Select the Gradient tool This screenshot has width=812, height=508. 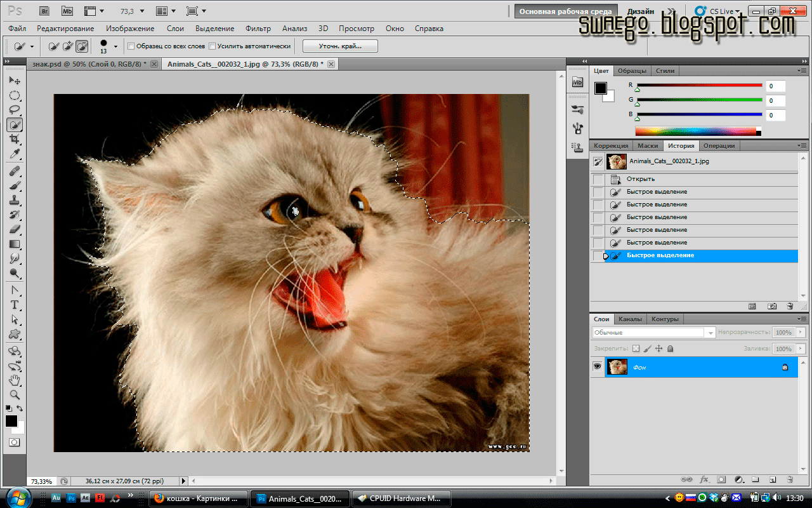point(15,244)
